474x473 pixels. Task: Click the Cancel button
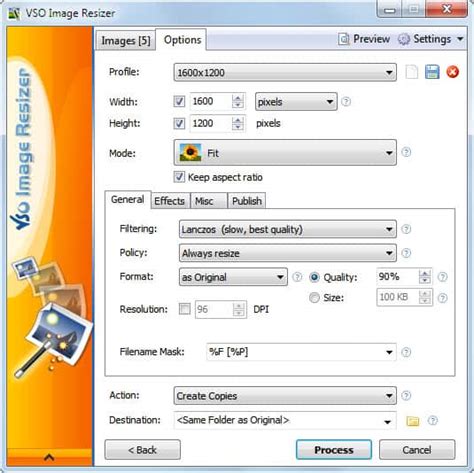[417, 450]
